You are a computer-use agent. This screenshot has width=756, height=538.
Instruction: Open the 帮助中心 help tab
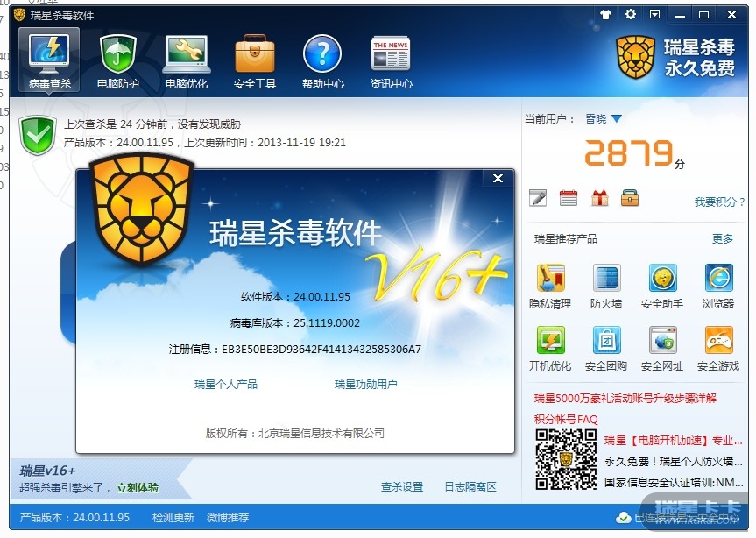[x=322, y=61]
